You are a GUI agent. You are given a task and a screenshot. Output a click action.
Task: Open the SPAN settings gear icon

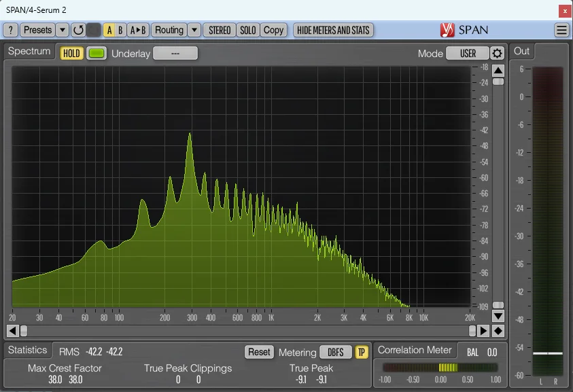pyautogui.click(x=498, y=52)
